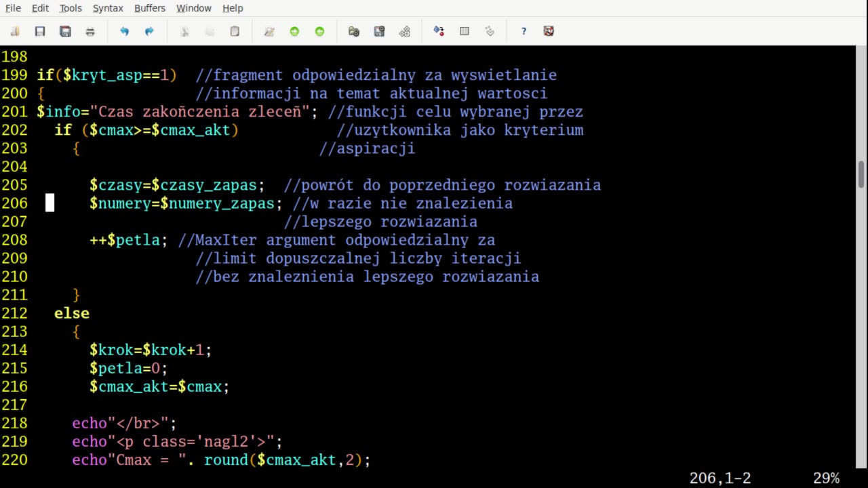The image size is (868, 488).
Task: Click comment "//limit dopuszczalnej liczby iteracji"
Action: click(x=358, y=258)
